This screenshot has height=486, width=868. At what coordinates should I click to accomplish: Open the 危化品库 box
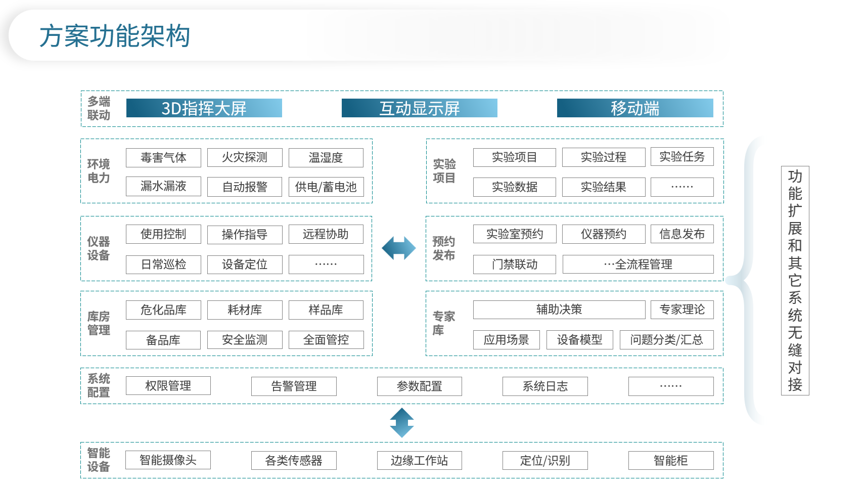click(x=163, y=310)
